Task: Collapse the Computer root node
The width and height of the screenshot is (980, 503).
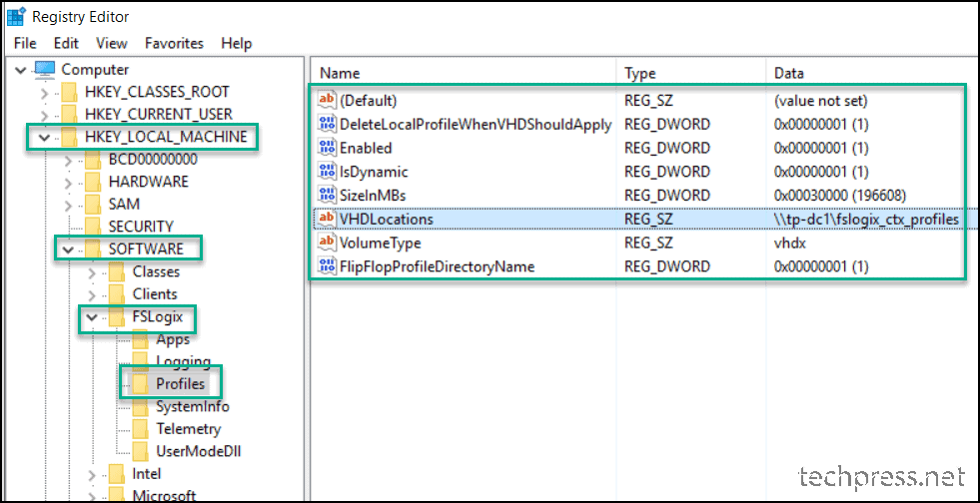Action: pyautogui.click(x=21, y=70)
